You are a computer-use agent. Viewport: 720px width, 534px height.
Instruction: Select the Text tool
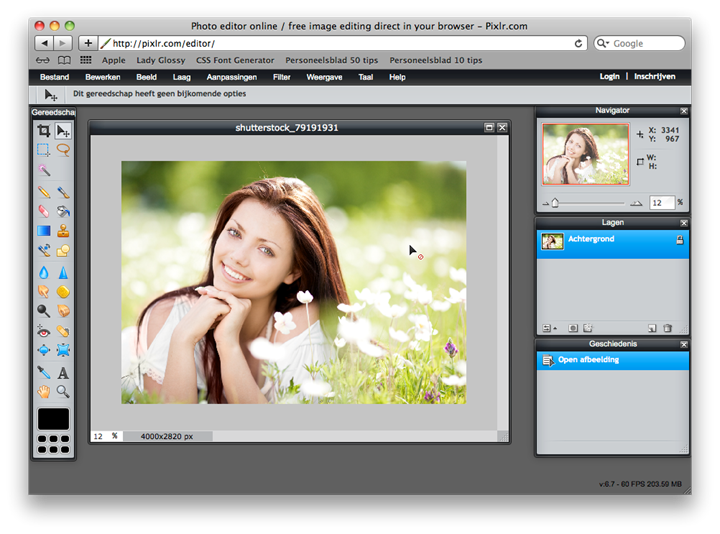coord(63,372)
